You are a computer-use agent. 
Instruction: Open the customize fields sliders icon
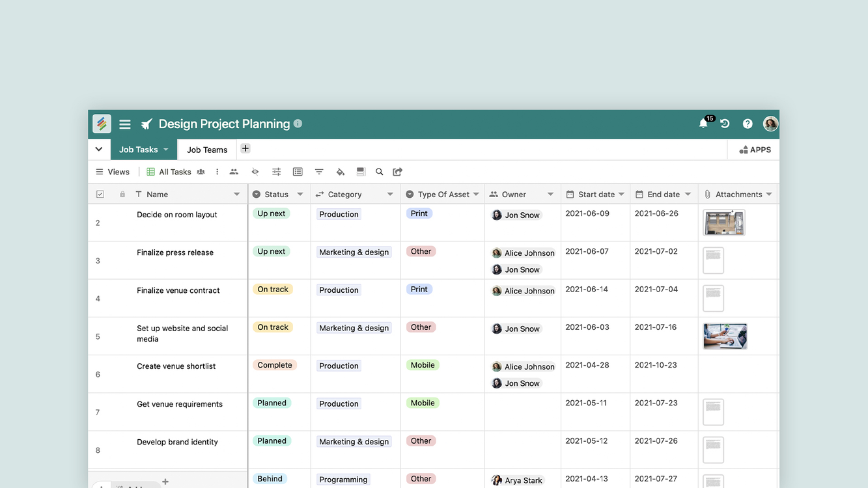click(277, 172)
